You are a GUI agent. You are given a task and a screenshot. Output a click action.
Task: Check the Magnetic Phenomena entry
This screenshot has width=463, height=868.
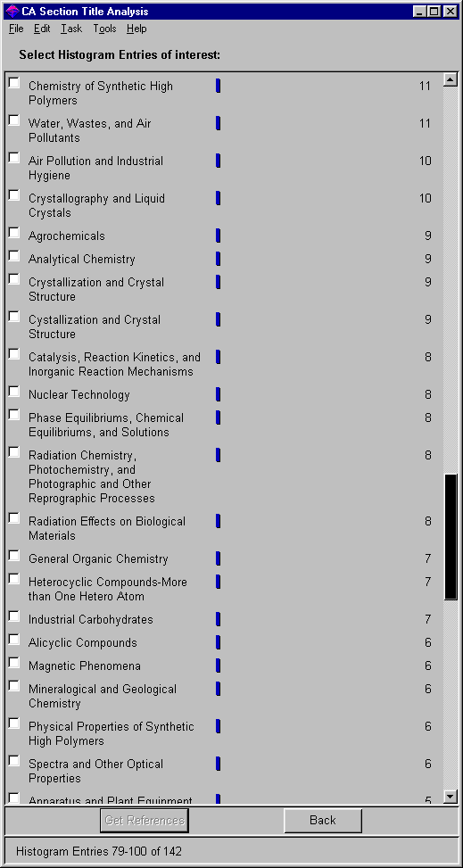click(x=14, y=663)
